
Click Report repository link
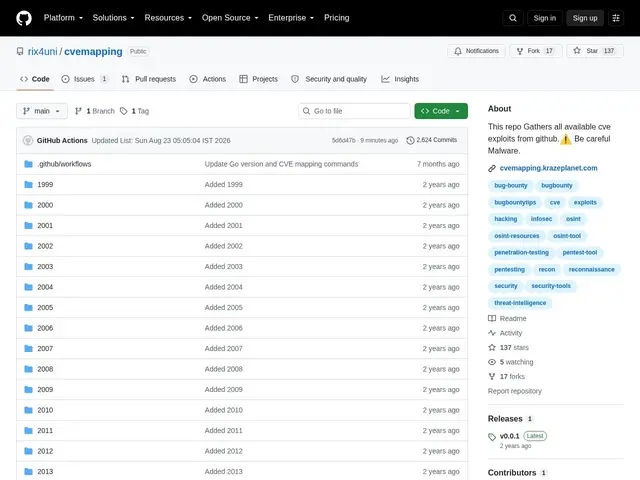pos(514,391)
